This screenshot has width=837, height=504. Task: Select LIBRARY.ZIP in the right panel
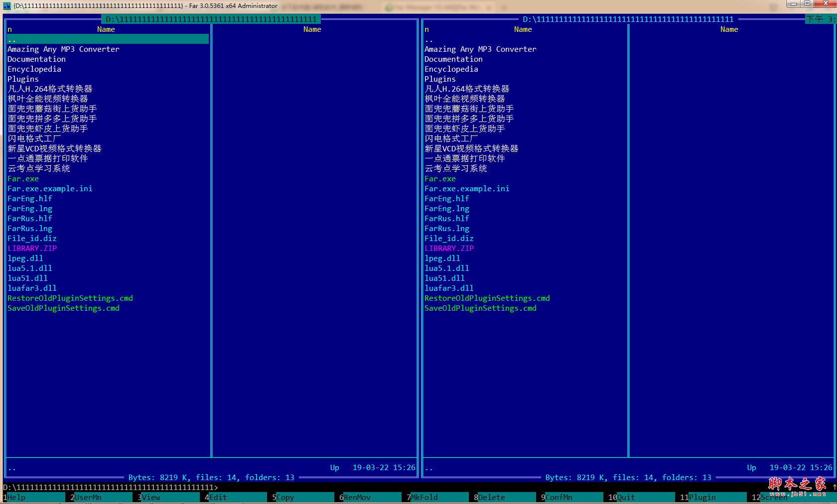pyautogui.click(x=449, y=249)
